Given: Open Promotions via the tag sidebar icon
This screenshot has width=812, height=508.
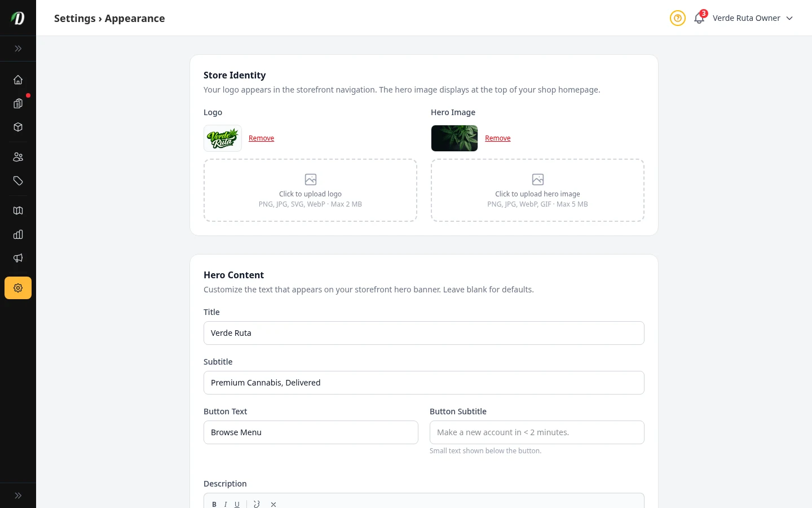Looking at the screenshot, I should click(18, 181).
